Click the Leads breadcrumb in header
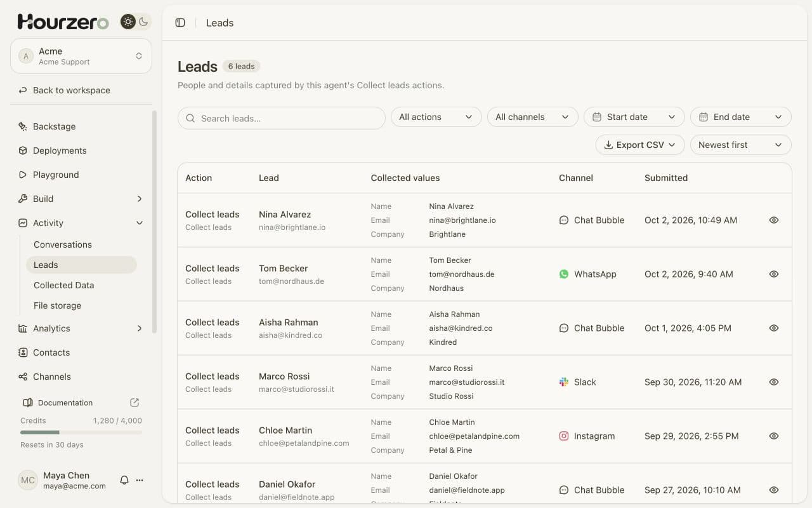The image size is (812, 508). (220, 23)
